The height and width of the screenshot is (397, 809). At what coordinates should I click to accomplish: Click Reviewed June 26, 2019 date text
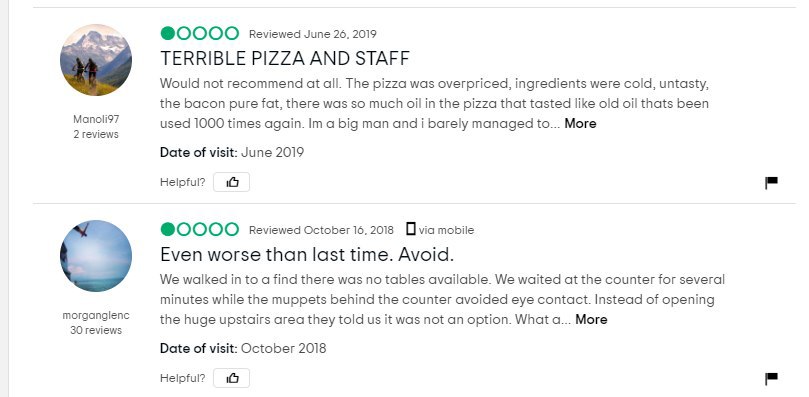[313, 34]
